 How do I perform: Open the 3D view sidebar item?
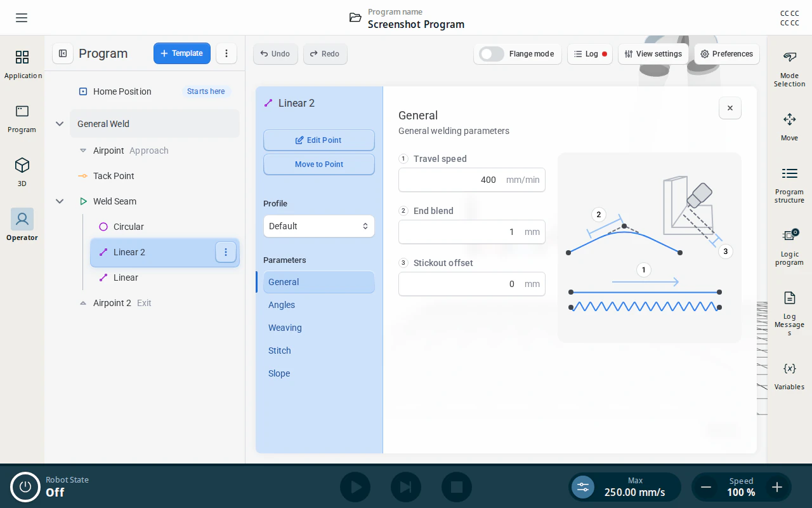tap(22, 172)
